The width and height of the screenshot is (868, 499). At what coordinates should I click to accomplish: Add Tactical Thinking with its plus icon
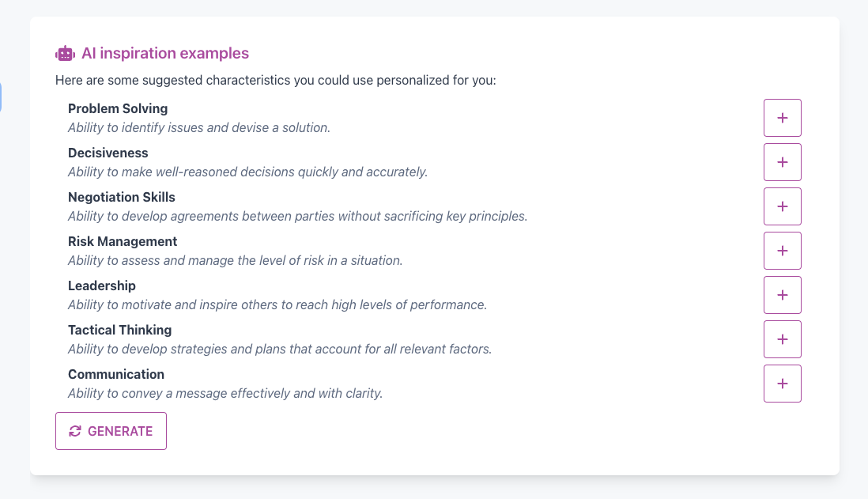[x=782, y=339]
